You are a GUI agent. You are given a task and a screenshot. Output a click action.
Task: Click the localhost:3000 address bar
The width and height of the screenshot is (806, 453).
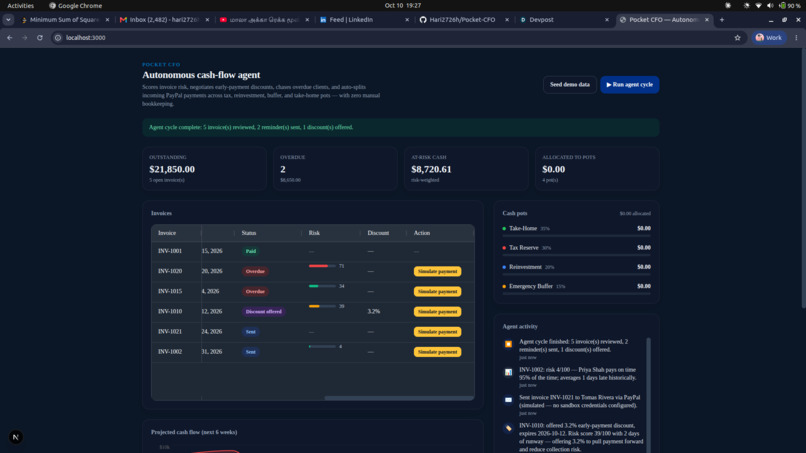(396, 38)
